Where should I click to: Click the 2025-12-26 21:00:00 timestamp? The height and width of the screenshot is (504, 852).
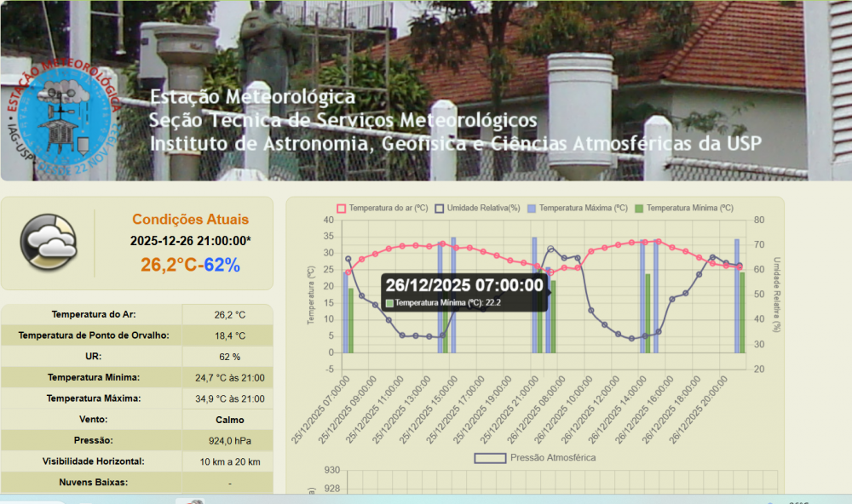coord(190,241)
